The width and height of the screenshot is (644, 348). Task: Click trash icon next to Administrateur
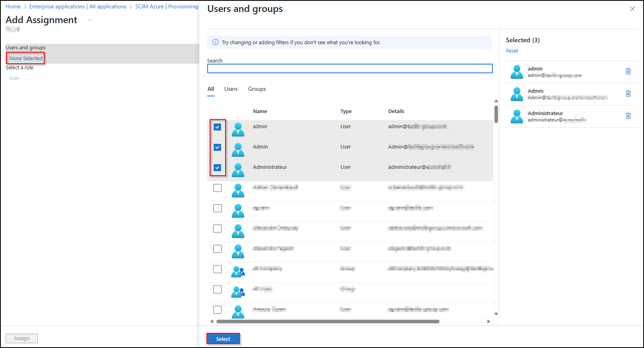(x=628, y=116)
